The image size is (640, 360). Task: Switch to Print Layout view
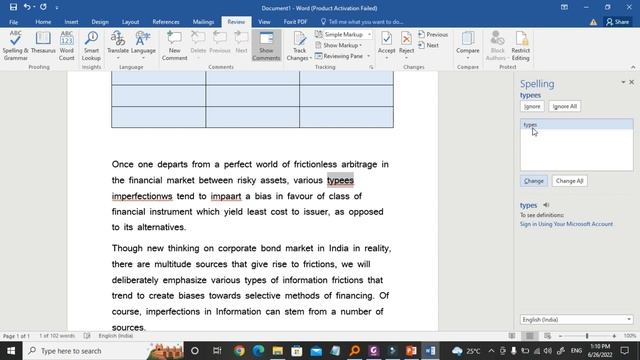point(529,336)
